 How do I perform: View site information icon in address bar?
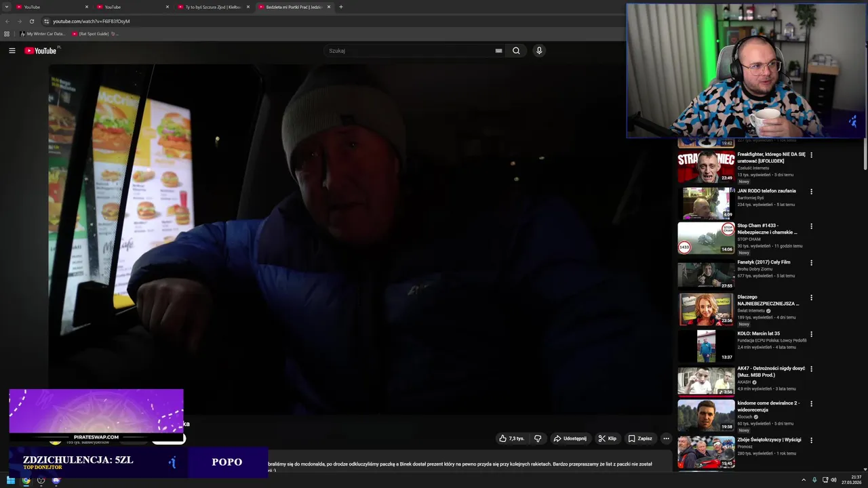tap(46, 21)
